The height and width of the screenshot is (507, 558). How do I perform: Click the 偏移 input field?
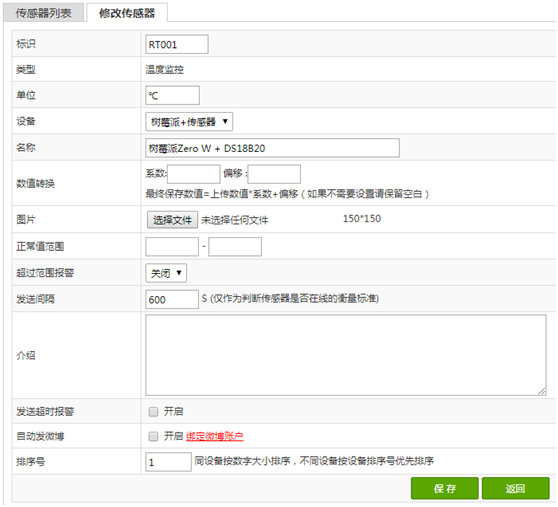tap(274, 174)
